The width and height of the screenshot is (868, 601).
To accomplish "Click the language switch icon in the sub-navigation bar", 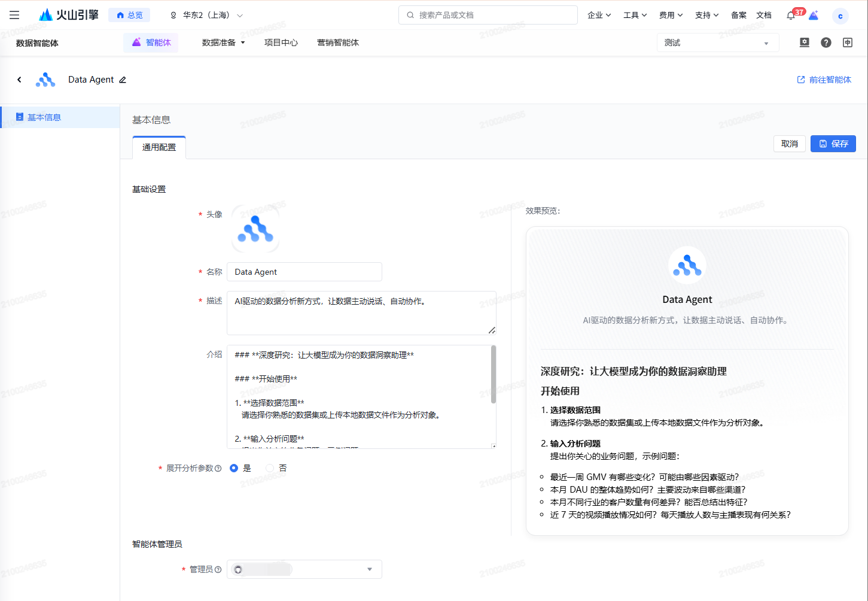I will click(x=848, y=43).
